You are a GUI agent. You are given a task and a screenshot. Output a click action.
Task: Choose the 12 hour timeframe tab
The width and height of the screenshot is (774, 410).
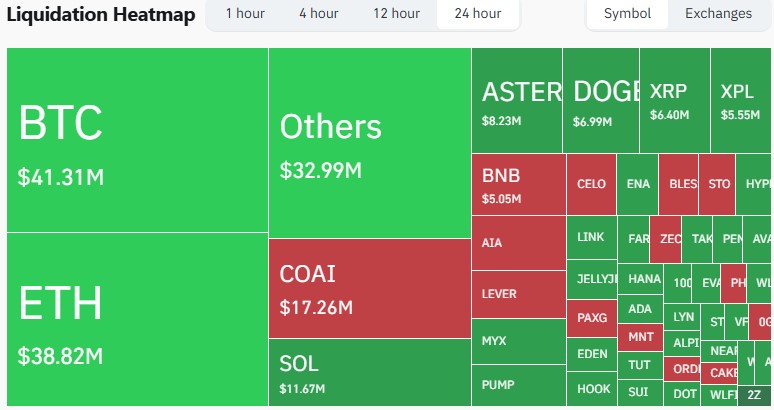396,14
